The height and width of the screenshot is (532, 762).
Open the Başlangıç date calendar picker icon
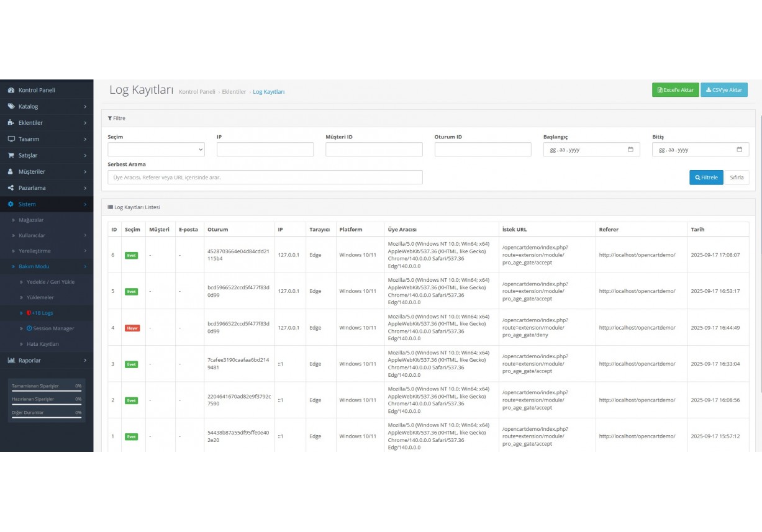[630, 150]
